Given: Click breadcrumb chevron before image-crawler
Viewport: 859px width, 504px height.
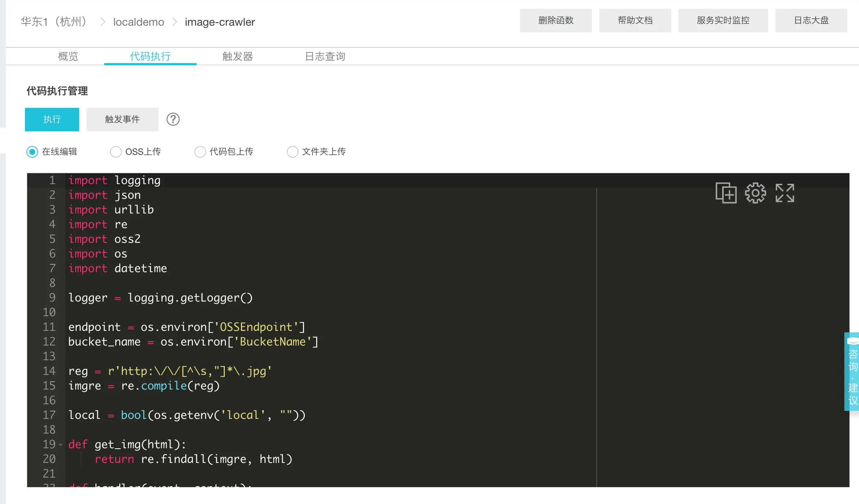Looking at the screenshot, I should coord(175,22).
